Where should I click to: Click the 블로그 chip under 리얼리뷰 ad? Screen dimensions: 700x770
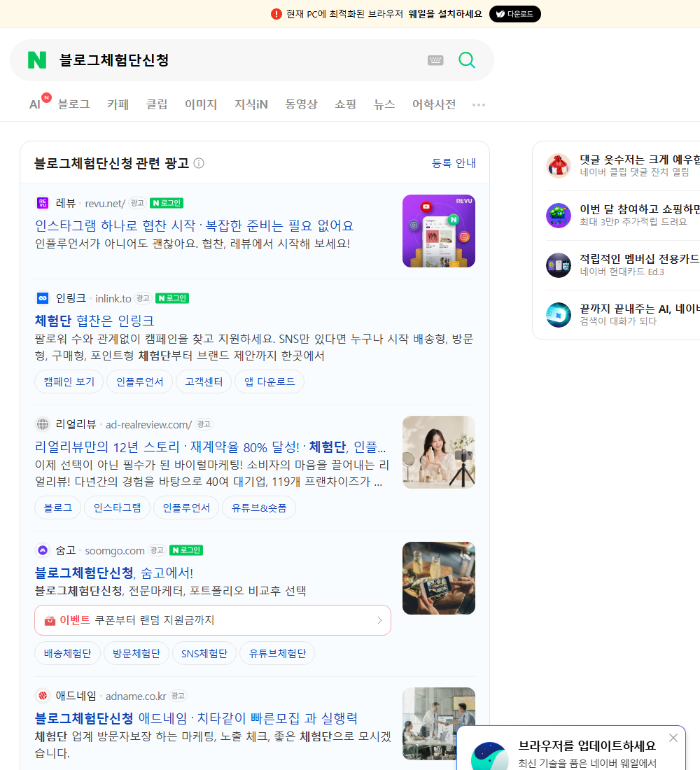point(58,507)
